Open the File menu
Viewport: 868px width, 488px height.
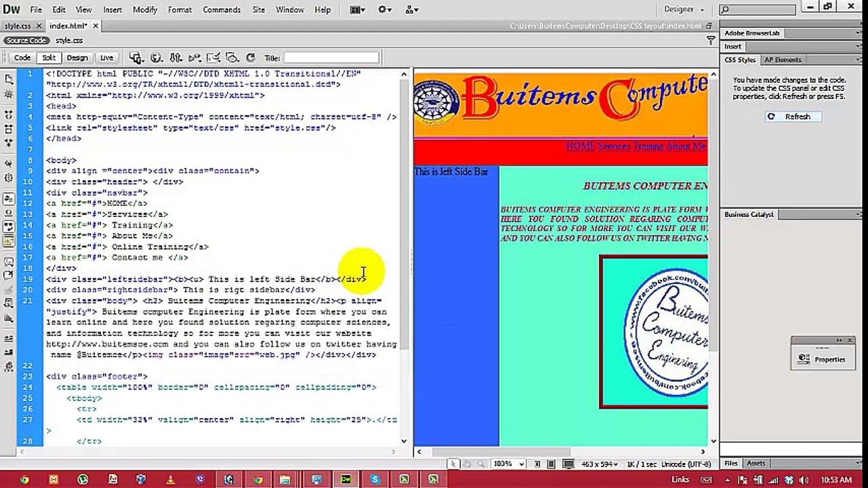pyautogui.click(x=36, y=9)
